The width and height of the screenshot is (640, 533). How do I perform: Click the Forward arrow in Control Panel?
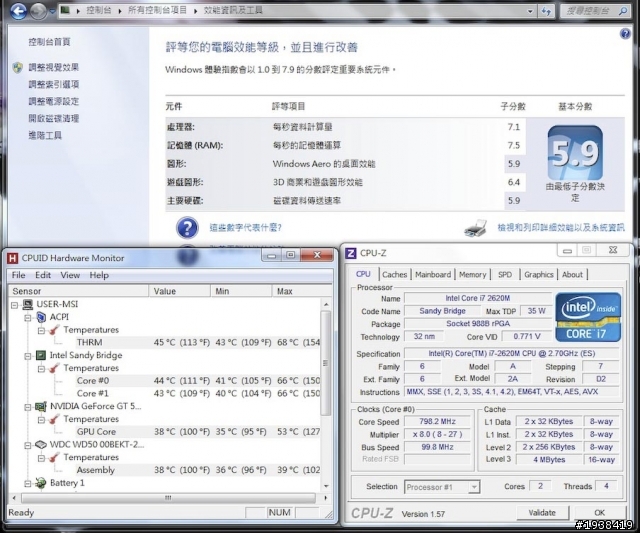[39, 11]
